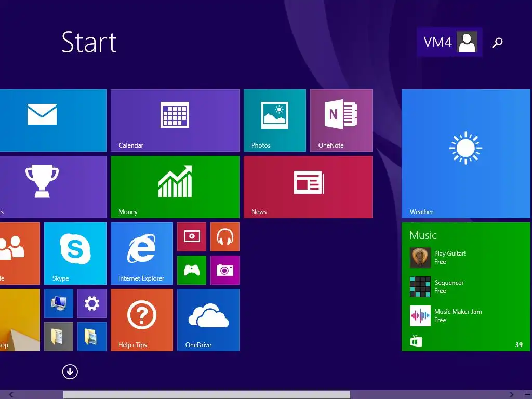This screenshot has height=399, width=532.
Task: Launch the Skype tile
Action: point(75,254)
